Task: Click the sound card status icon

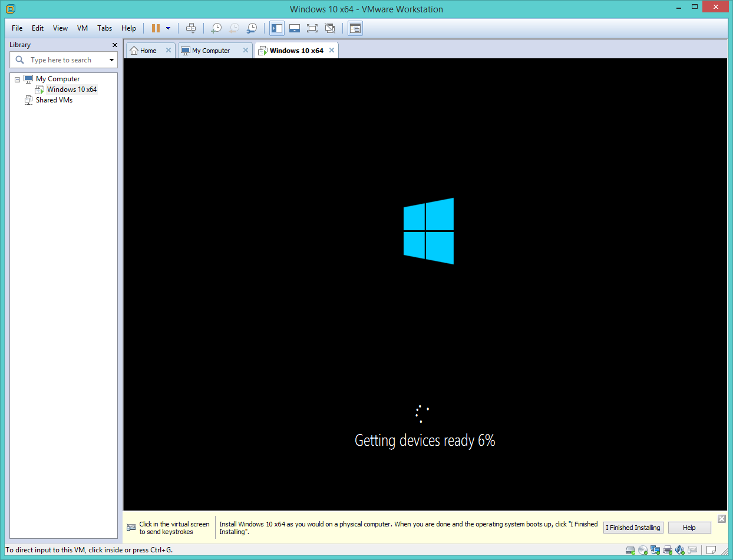Action: click(x=680, y=551)
